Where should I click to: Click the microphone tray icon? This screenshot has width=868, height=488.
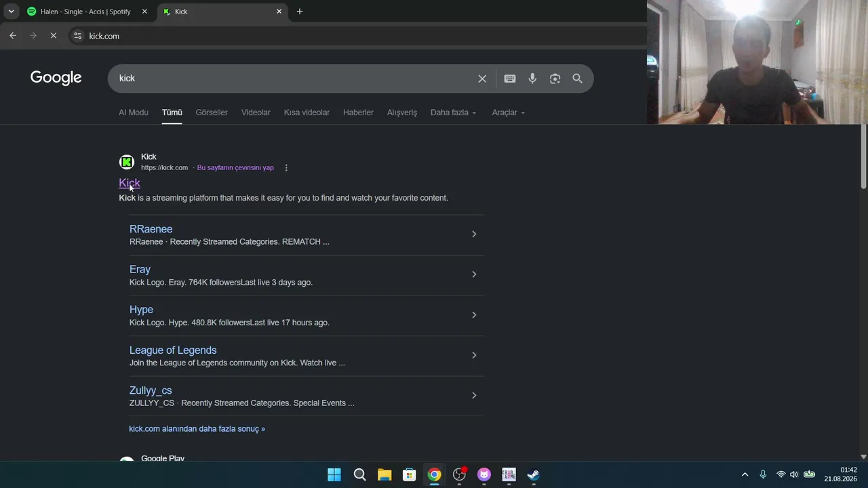pos(763,474)
